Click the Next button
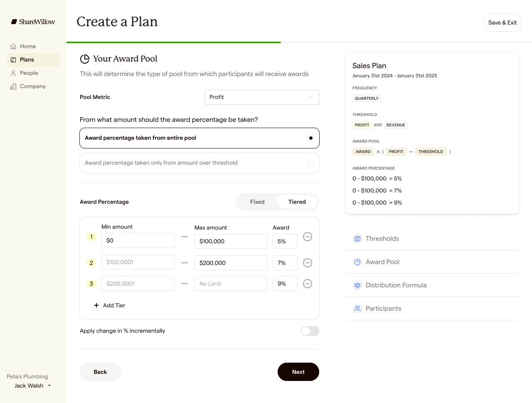The height and width of the screenshot is (403, 532). (x=298, y=372)
